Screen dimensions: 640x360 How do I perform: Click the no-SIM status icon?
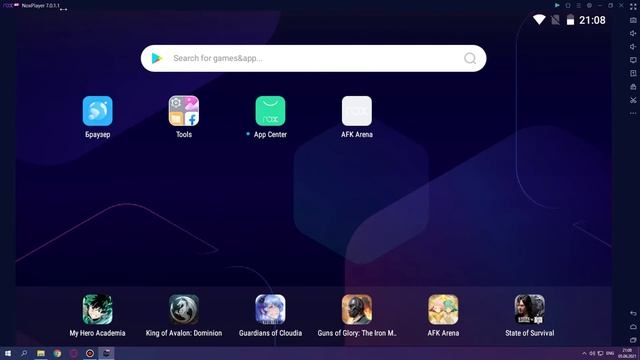[x=556, y=20]
